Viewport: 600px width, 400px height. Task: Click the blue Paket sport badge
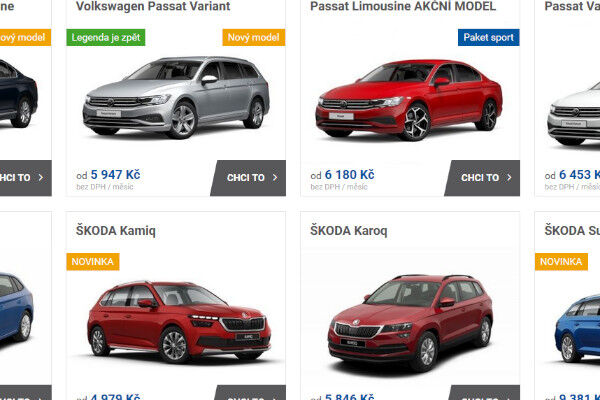(489, 38)
